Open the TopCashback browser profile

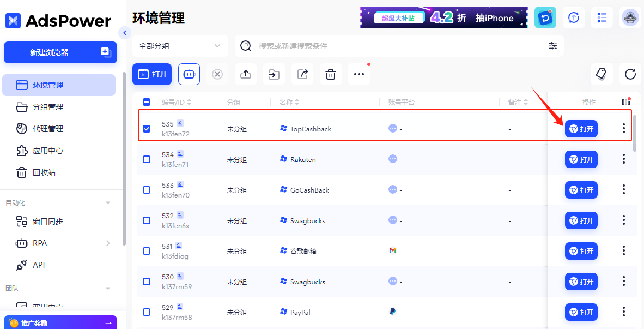coord(581,129)
